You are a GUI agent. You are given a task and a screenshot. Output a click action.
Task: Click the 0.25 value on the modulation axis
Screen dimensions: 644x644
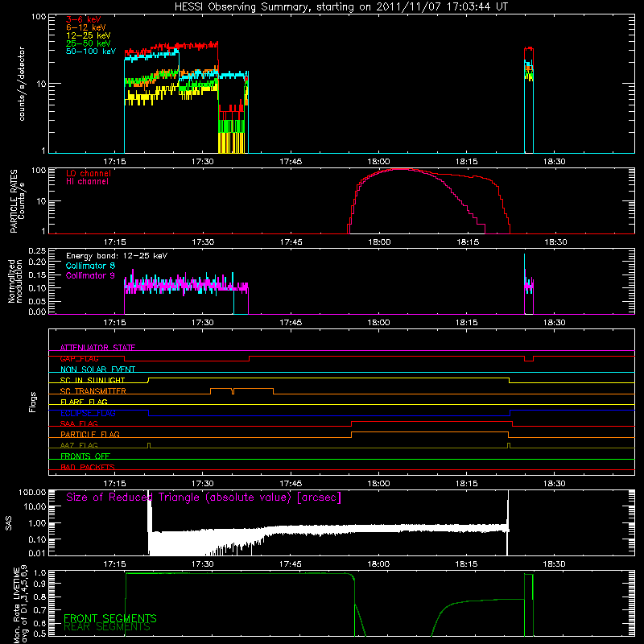click(x=37, y=251)
